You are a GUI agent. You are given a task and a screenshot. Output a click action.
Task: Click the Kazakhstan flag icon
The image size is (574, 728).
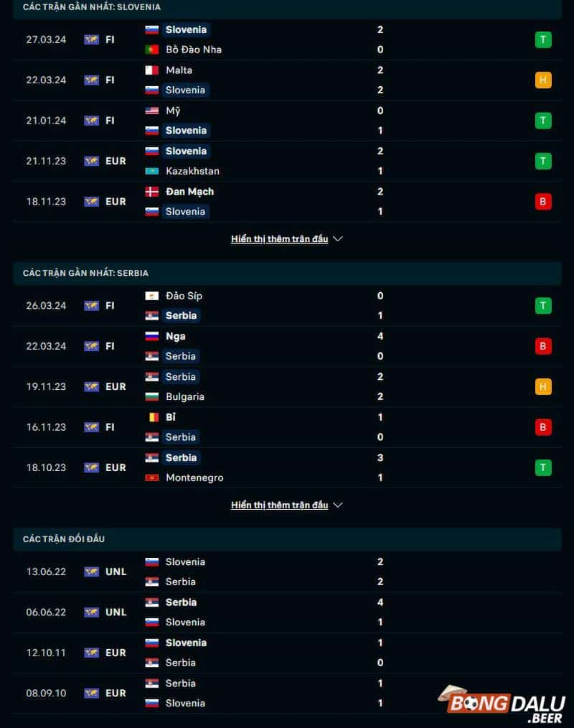[x=151, y=171]
